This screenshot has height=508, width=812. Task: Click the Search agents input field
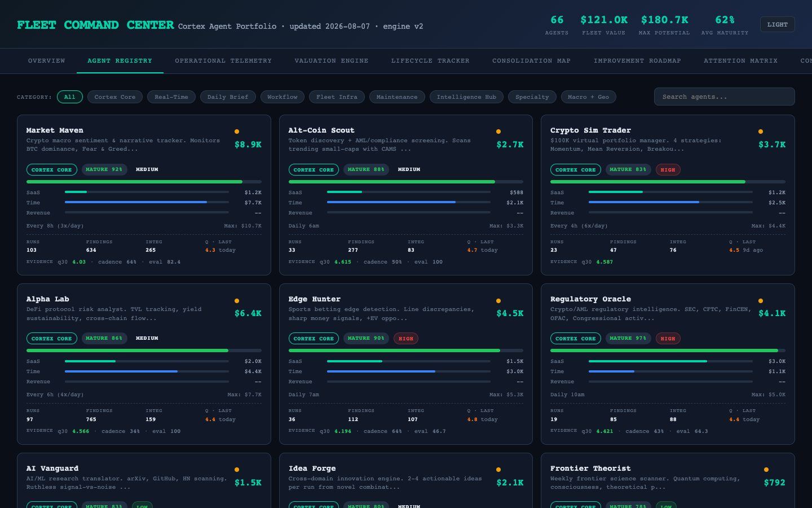pos(724,97)
